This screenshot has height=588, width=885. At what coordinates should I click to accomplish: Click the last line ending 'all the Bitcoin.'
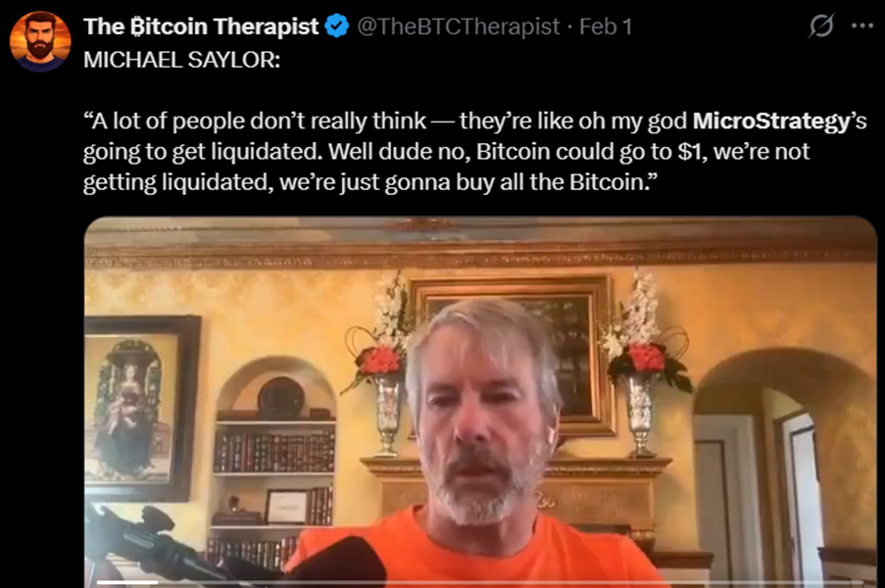pyautogui.click(x=370, y=182)
